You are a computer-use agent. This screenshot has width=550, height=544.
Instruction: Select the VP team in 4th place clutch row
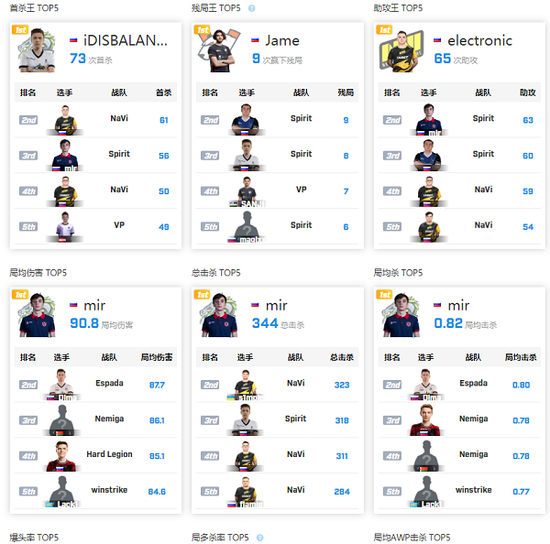(301, 189)
